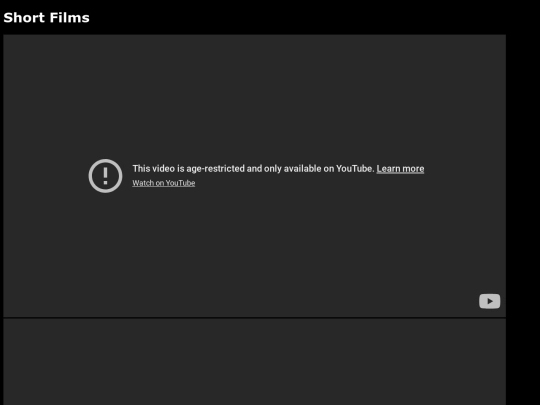Click the exclamation mark inside the circle
The image size is (540, 405).
[105, 176]
